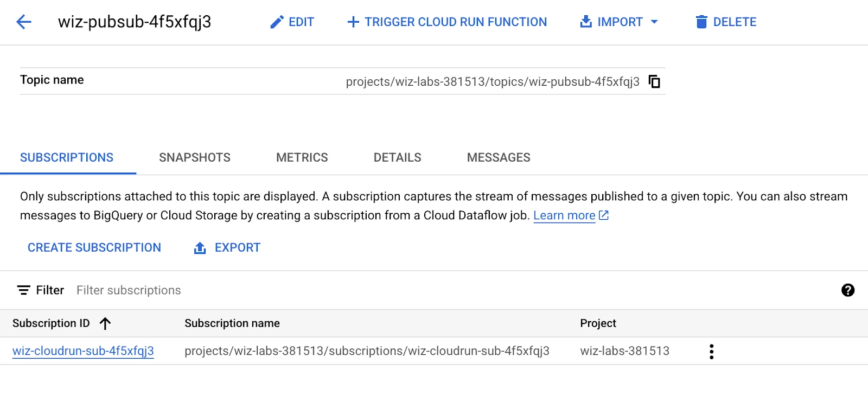Screen dimensions: 868x401
Task: Open the MESSAGES tab
Action: [499, 157]
